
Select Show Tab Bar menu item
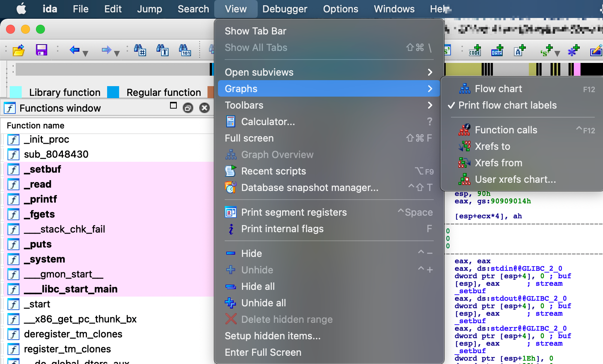pos(329,31)
